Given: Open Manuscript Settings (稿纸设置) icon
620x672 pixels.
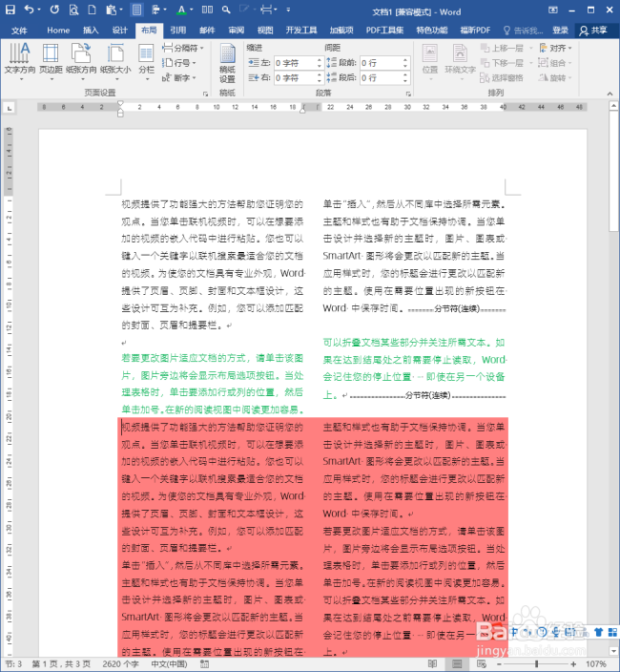Looking at the screenshot, I should 227,63.
